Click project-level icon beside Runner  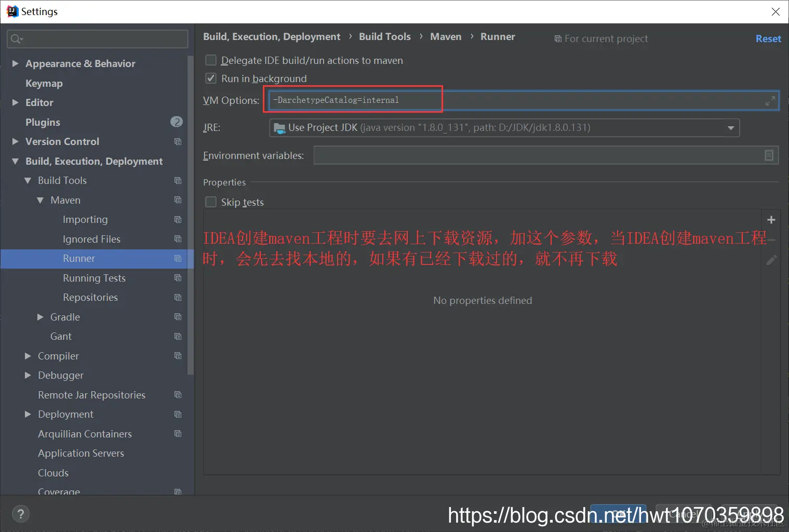click(178, 259)
